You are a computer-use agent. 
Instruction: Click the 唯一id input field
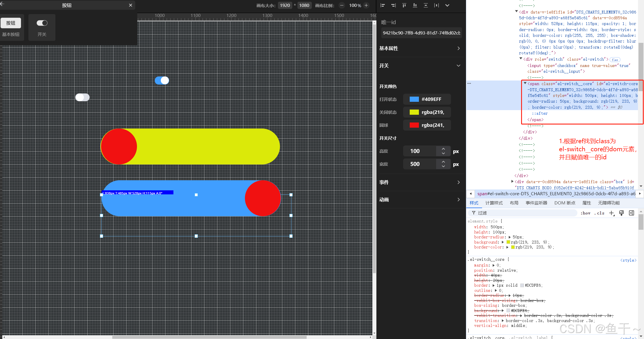(421, 33)
